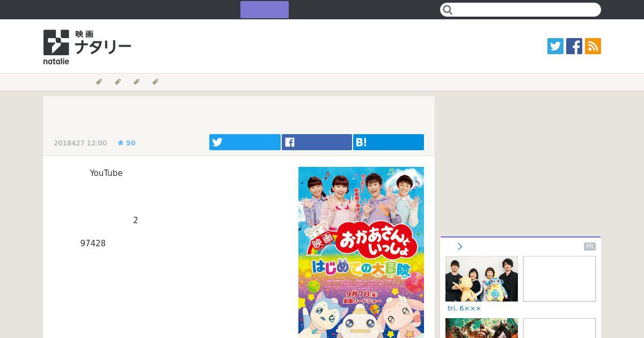Focus the top search input field

[x=521, y=10]
